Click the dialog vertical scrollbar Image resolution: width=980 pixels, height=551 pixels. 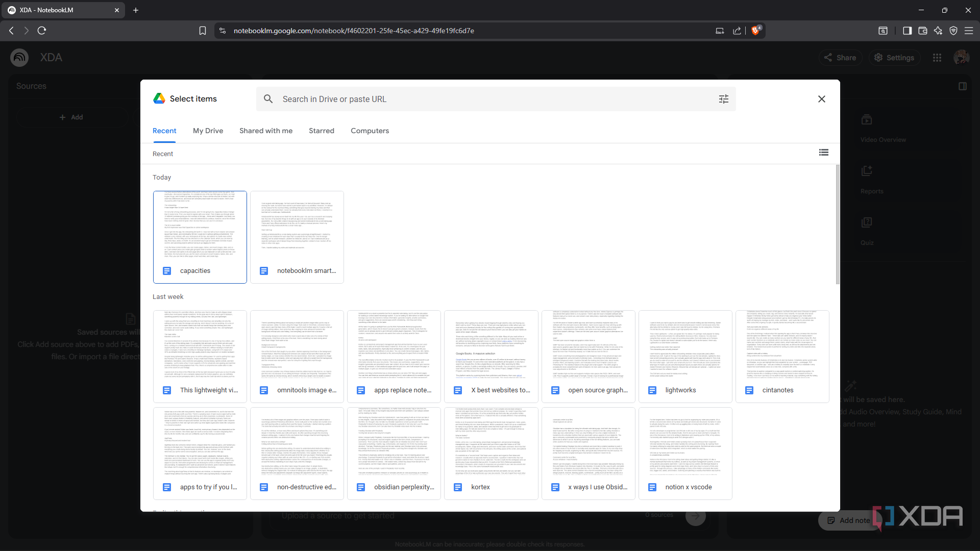tap(837, 224)
